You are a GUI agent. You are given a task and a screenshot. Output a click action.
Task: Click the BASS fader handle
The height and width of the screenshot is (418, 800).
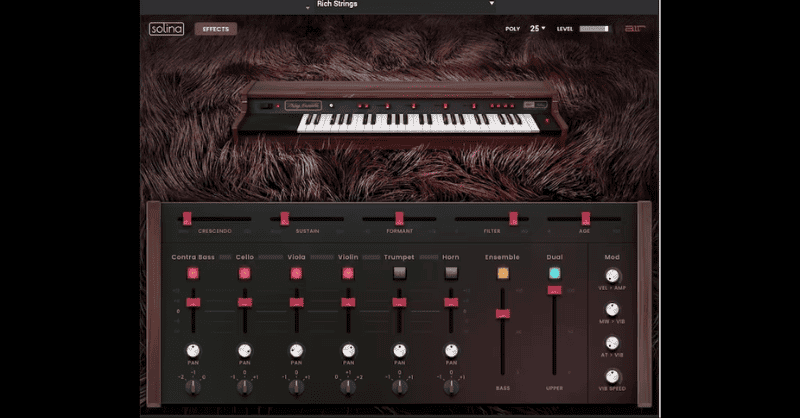(503, 314)
